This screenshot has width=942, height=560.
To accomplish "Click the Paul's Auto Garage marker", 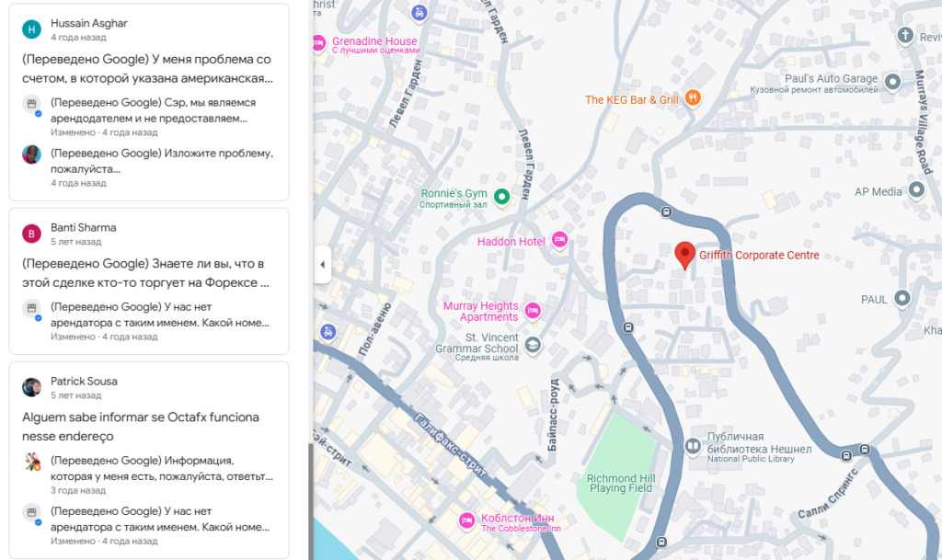I will [x=892, y=82].
